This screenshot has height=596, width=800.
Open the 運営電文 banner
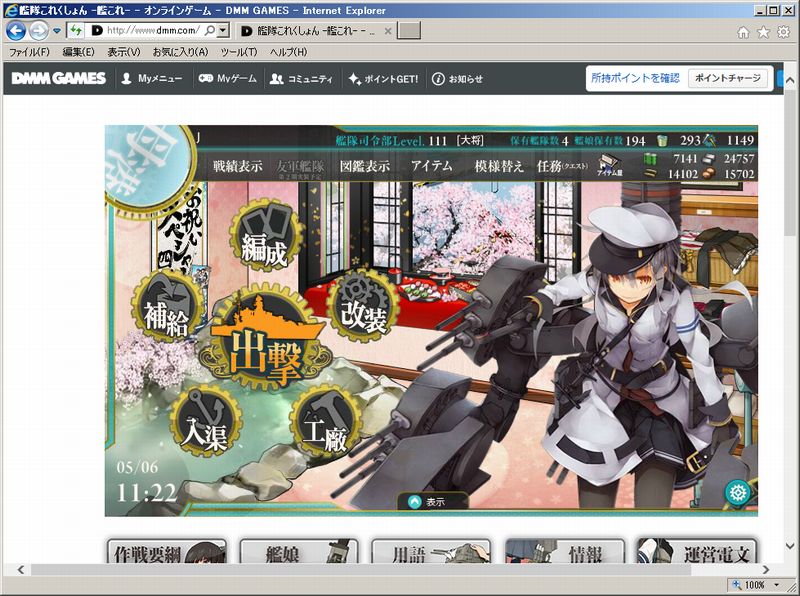click(697, 551)
